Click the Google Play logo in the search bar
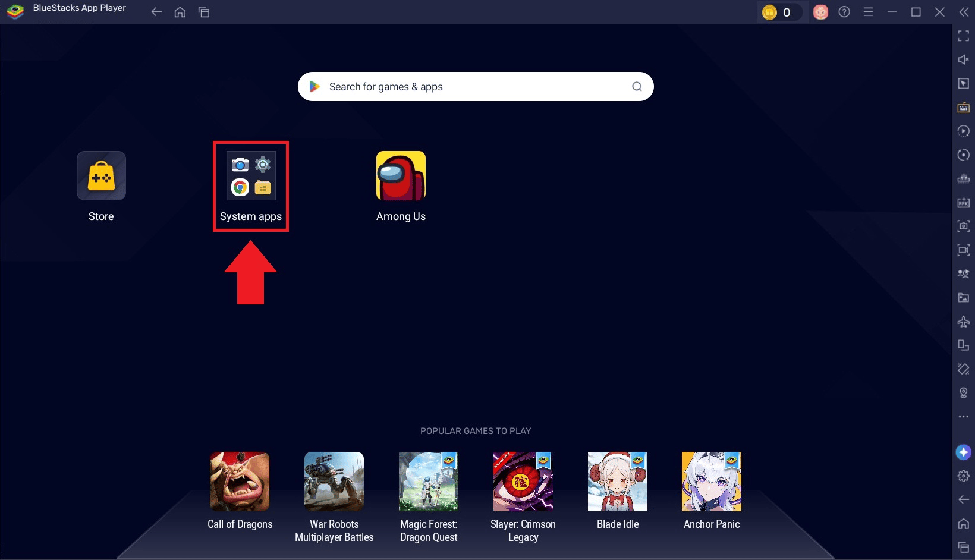This screenshot has height=560, width=975. coord(314,87)
